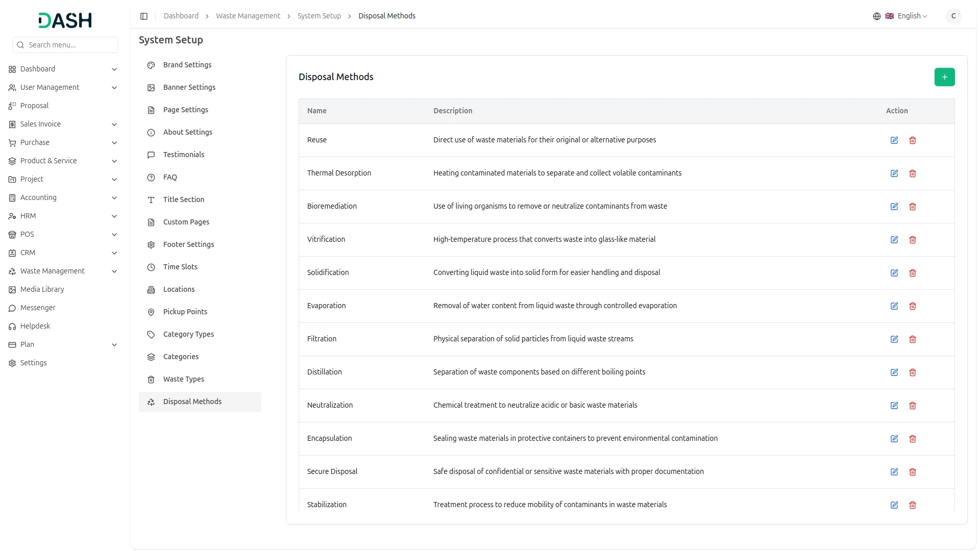The width and height of the screenshot is (980, 551).
Task: Edit the Vitrification row
Action: coord(894,240)
